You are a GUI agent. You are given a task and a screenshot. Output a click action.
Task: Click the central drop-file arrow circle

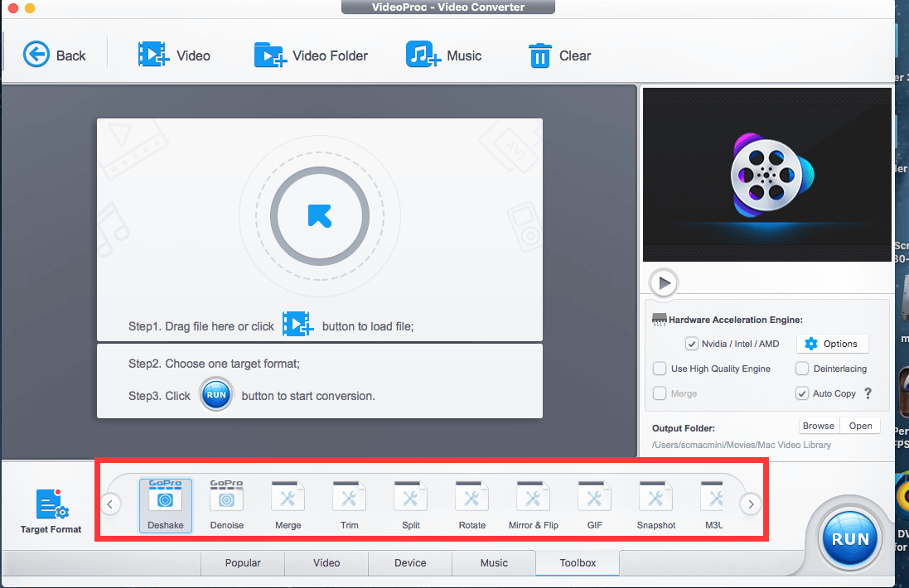[x=319, y=216]
